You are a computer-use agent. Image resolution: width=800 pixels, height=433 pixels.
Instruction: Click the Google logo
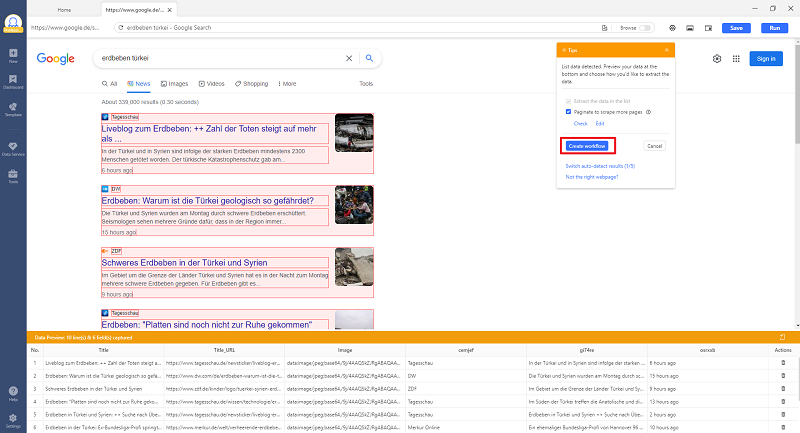(x=56, y=59)
